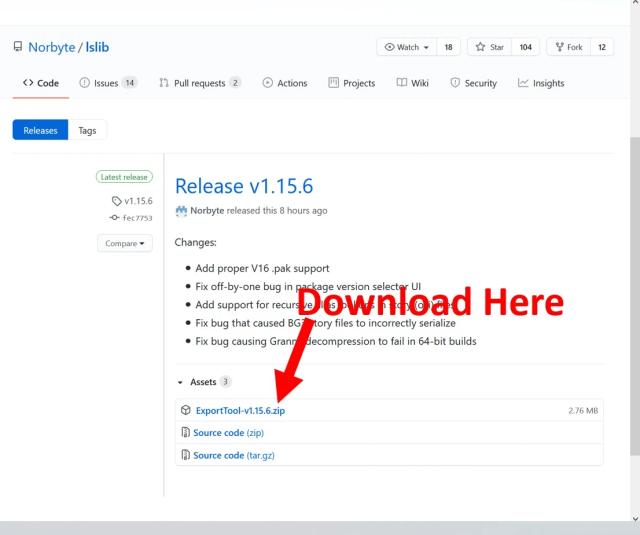
Task: Click the fork icon in Fork button
Action: [x=560, y=47]
